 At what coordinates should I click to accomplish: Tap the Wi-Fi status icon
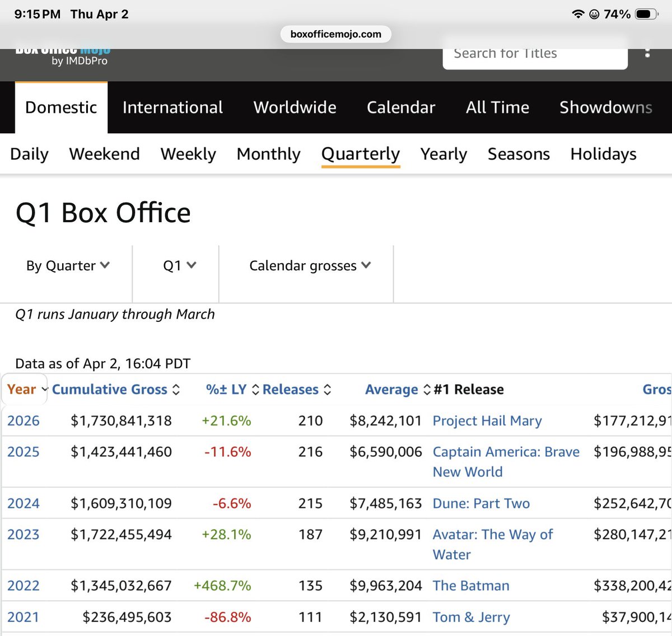click(x=578, y=14)
